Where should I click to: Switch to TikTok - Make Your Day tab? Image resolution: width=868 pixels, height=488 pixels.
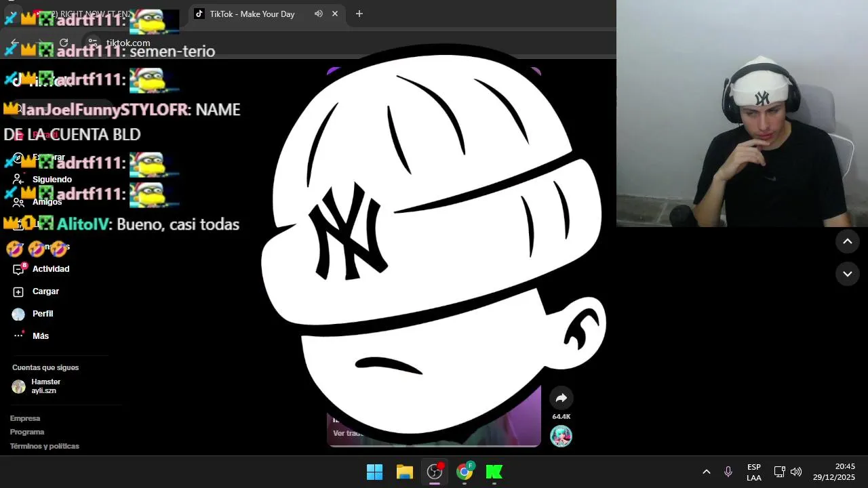266,14
